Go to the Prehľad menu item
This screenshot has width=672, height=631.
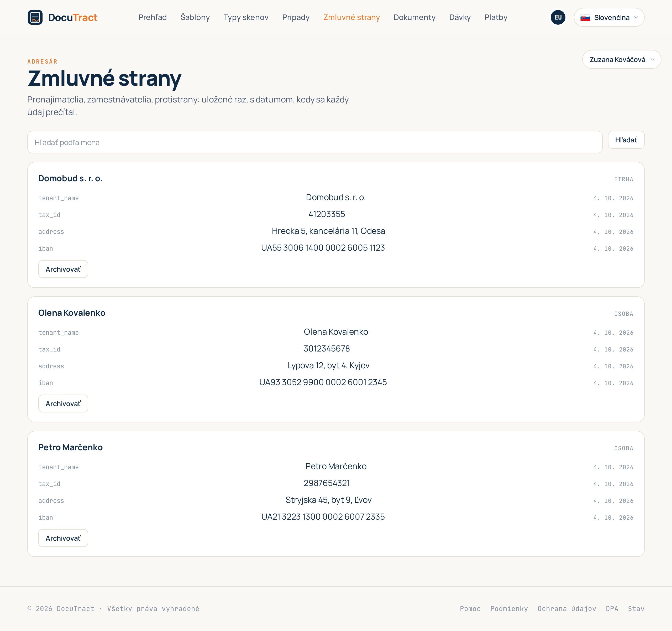point(153,17)
